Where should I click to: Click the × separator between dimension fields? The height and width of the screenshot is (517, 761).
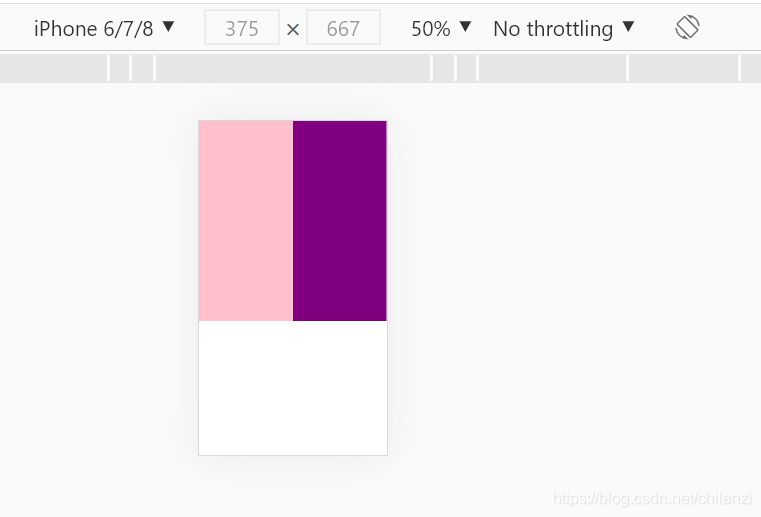[x=293, y=30]
